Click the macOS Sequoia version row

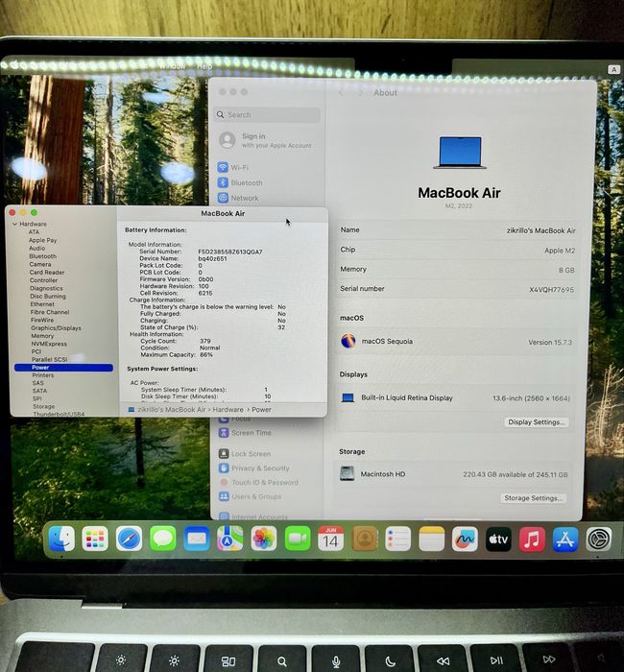456,342
